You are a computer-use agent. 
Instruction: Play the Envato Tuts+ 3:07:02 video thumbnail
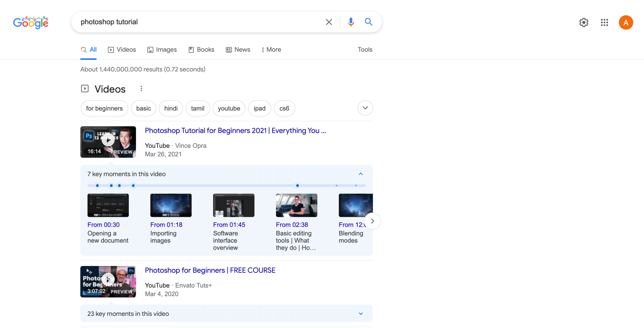(108, 282)
